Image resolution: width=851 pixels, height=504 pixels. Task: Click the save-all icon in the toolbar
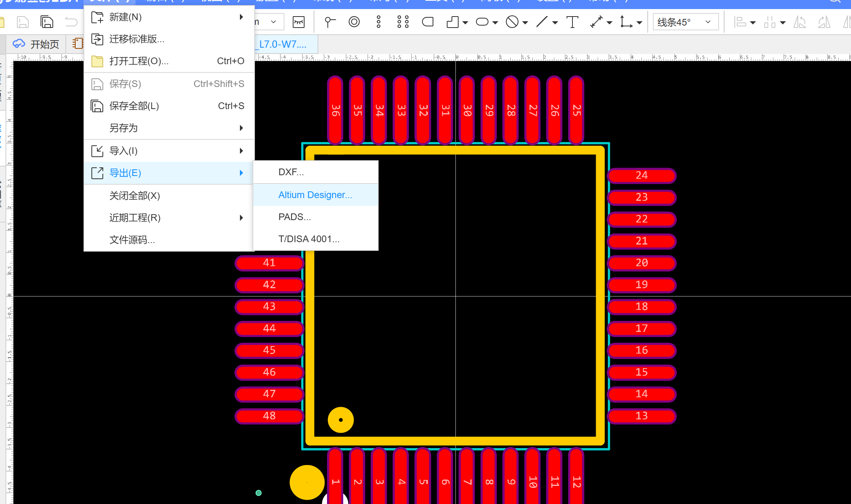tap(47, 22)
